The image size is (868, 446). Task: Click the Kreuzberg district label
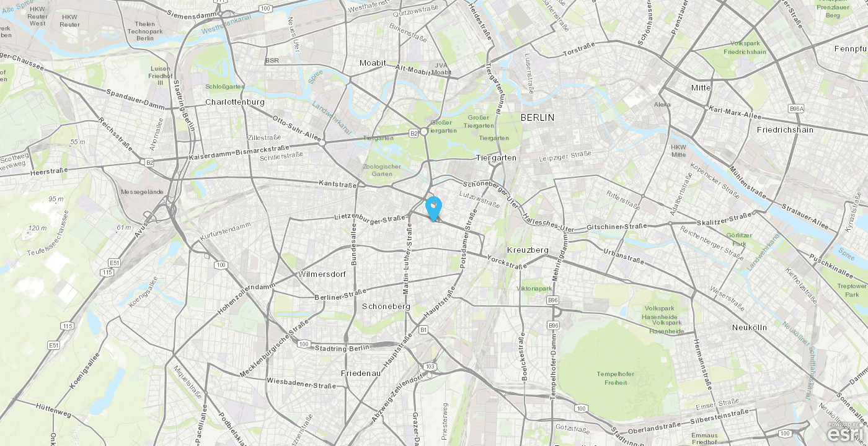click(x=528, y=250)
